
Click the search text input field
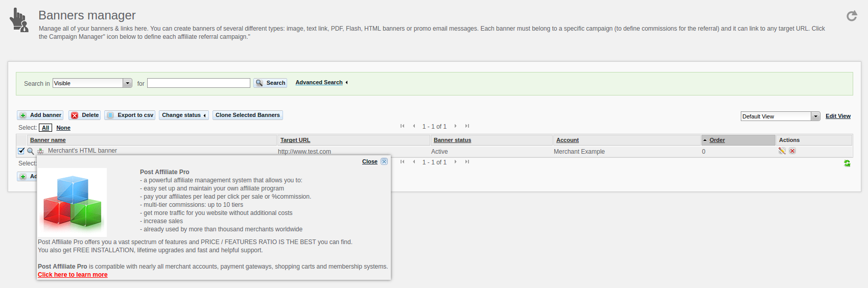pyautogui.click(x=198, y=83)
